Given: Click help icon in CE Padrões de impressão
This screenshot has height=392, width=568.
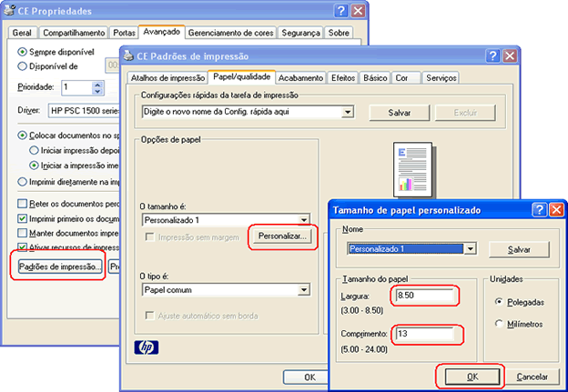Looking at the screenshot, I should [x=493, y=55].
